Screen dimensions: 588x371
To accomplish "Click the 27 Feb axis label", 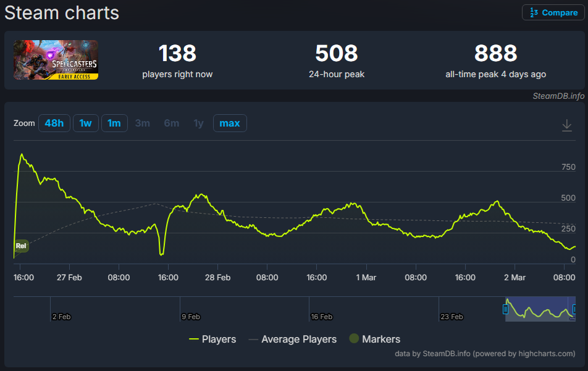I will (x=69, y=277).
